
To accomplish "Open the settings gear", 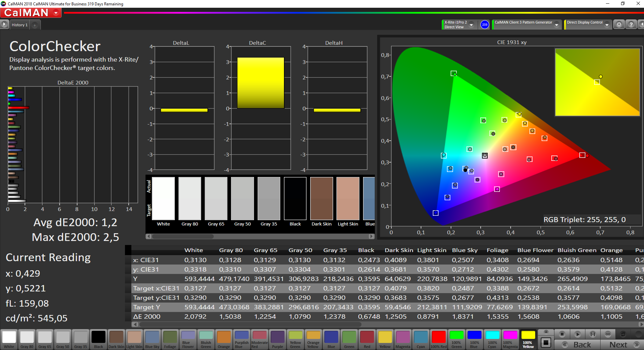I will tap(619, 25).
